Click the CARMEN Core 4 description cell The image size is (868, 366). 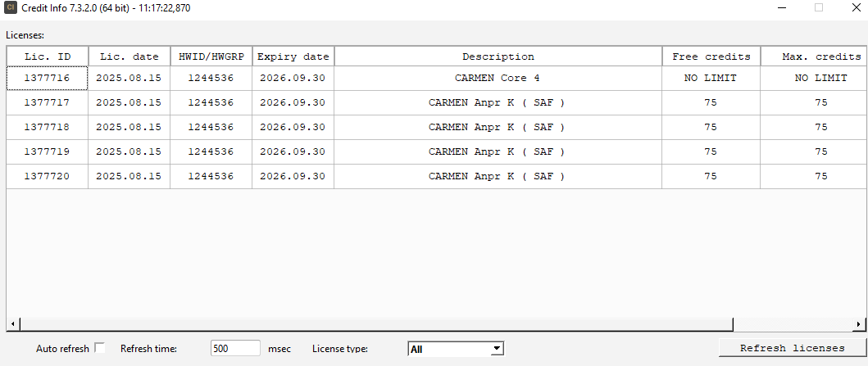click(498, 79)
